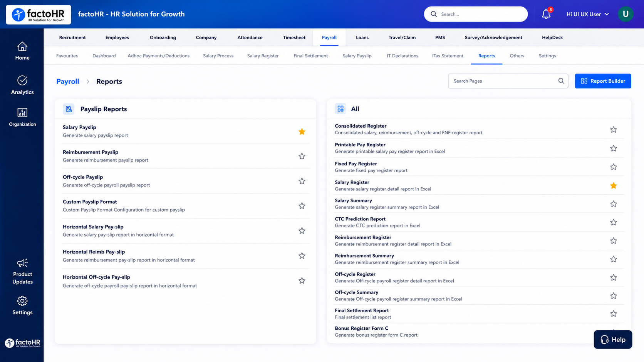Switch to Payroll Dashboard sub-tab

[x=104, y=56]
